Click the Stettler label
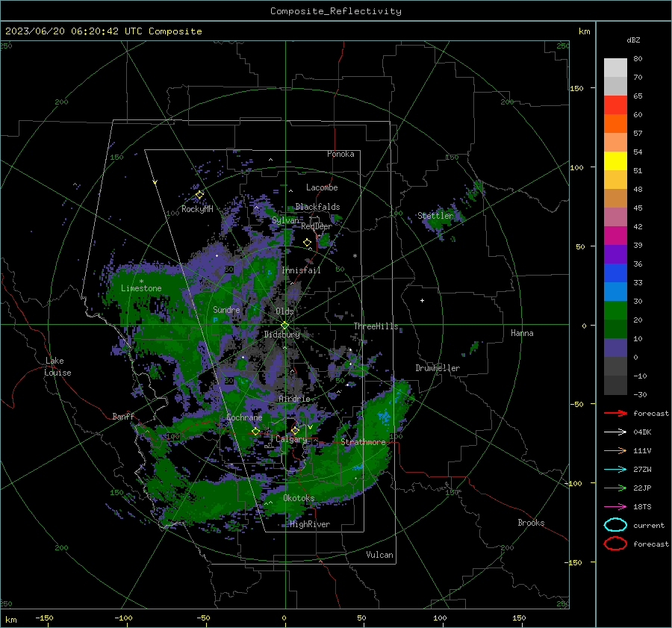The image size is (672, 628). pos(435,216)
